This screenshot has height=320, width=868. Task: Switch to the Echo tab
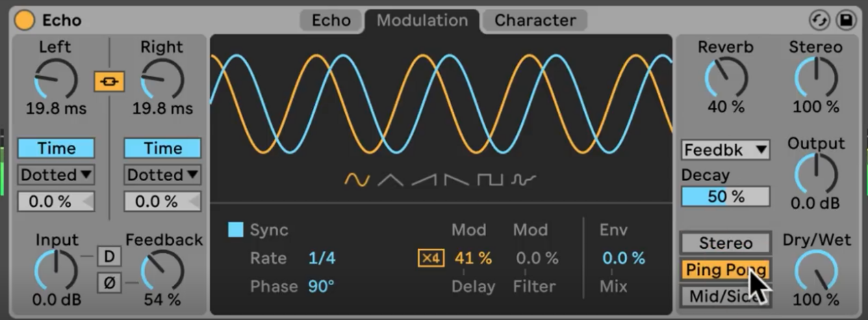(331, 21)
